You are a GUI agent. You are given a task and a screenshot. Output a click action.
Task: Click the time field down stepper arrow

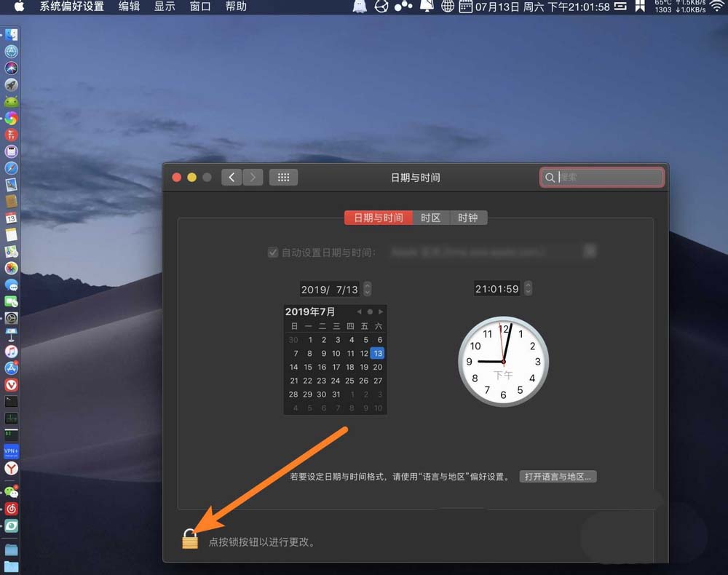pyautogui.click(x=528, y=291)
